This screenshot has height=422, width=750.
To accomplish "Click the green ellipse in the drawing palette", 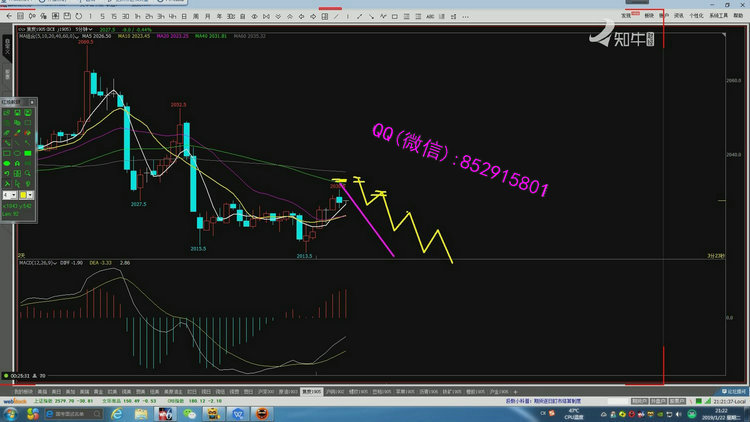I will click(7, 162).
